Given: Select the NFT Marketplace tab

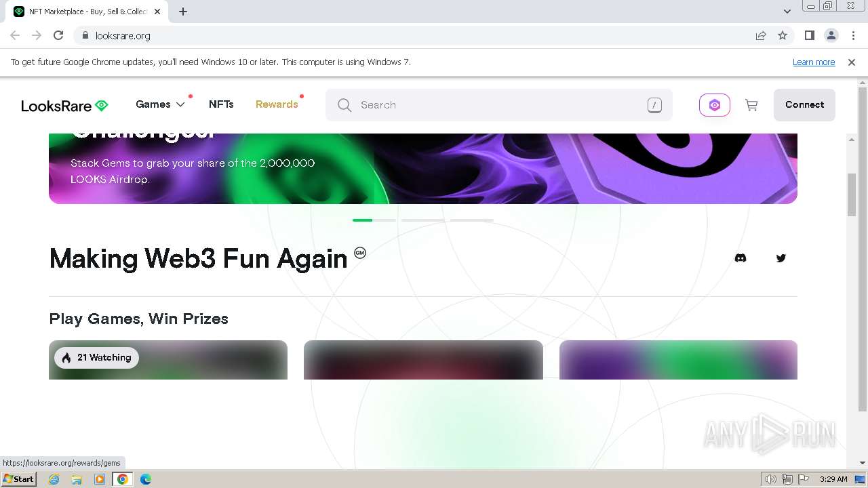Looking at the screenshot, I should [x=87, y=12].
